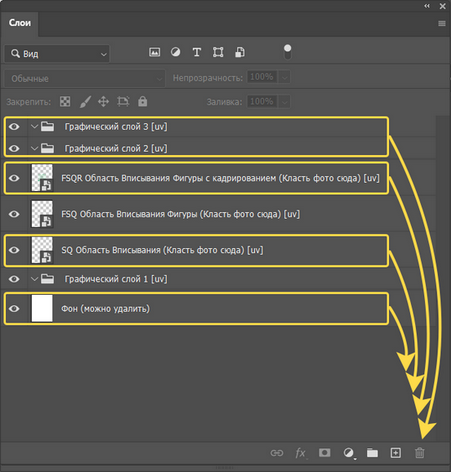Add a layer mask
451x472 pixels.
324,453
